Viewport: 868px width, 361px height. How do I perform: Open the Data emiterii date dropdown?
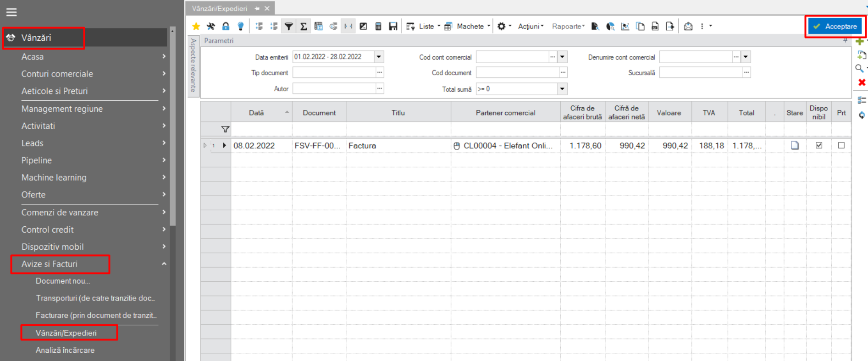pos(379,57)
